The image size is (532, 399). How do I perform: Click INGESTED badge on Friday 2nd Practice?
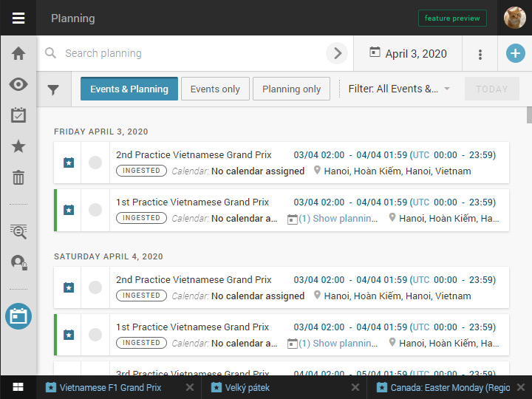[141, 171]
